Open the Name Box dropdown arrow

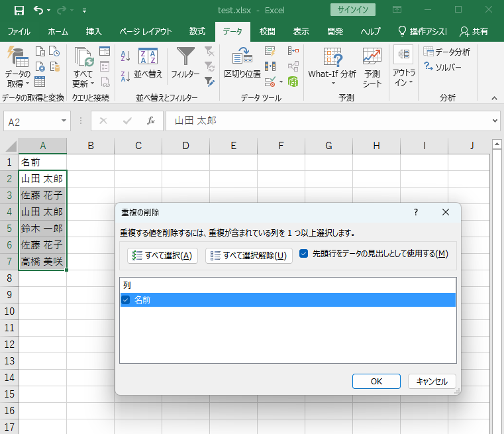tap(64, 121)
